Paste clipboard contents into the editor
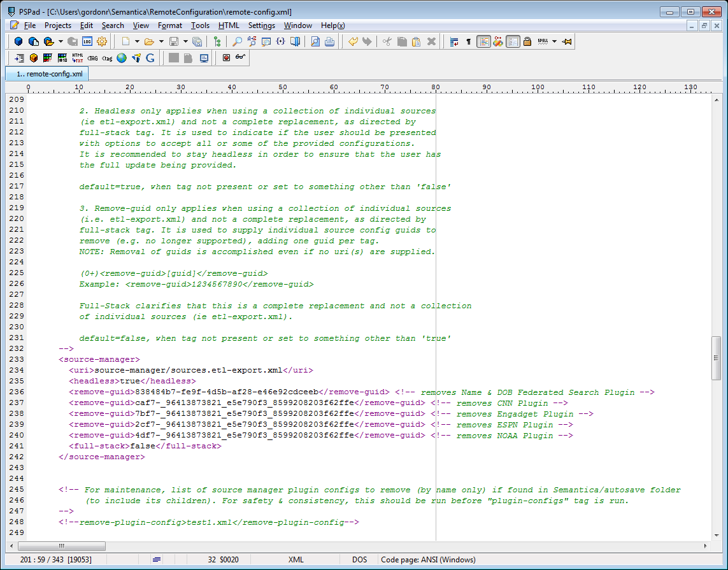 coord(415,41)
